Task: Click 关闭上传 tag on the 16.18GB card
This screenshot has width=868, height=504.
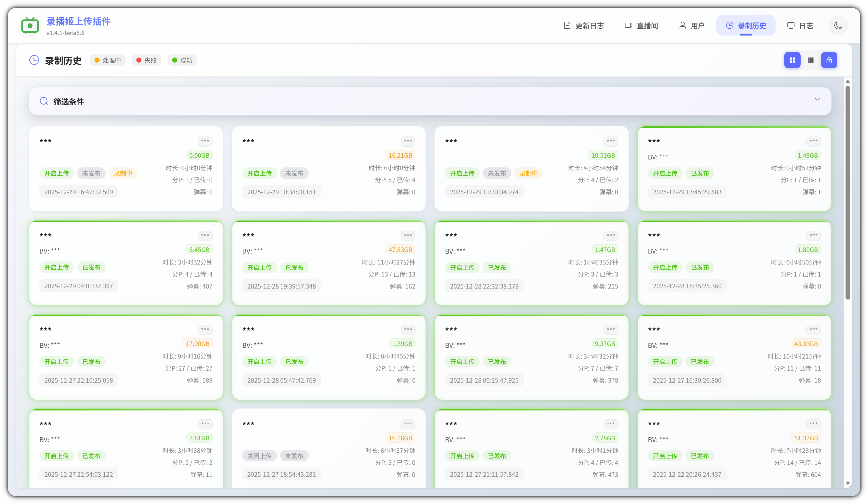Action: 259,456
